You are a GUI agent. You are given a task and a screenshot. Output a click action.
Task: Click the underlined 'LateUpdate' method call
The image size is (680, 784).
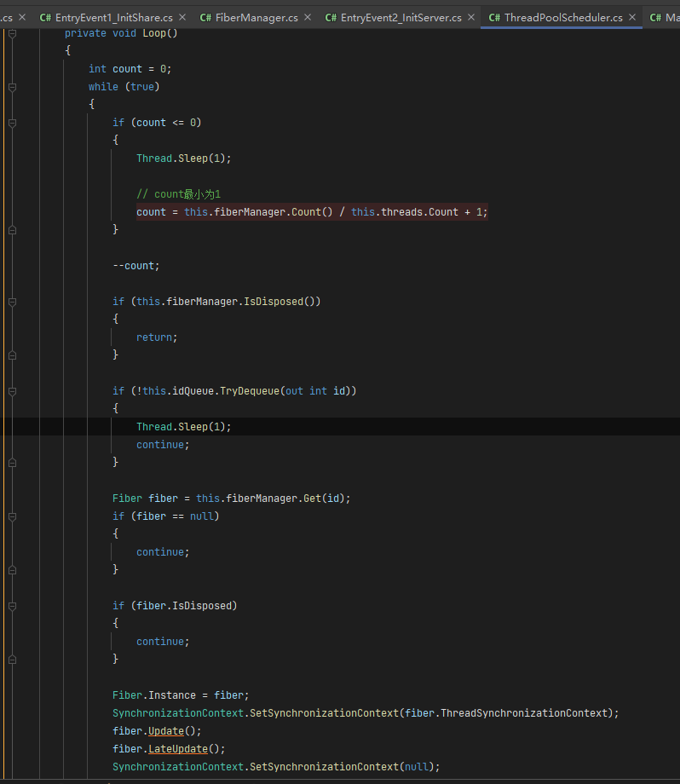click(178, 749)
